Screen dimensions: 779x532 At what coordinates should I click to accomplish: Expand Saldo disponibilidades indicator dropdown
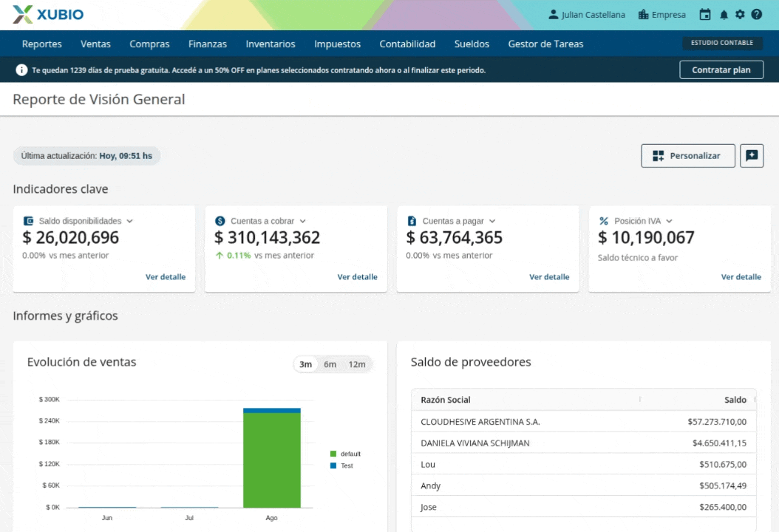pyautogui.click(x=129, y=221)
